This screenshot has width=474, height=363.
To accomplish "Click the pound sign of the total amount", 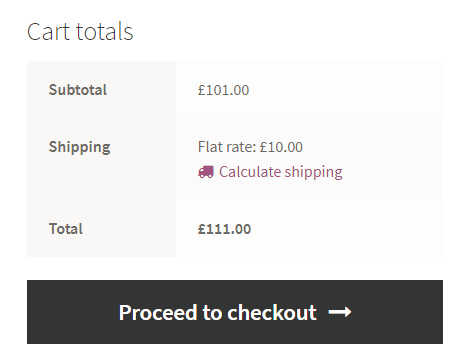I will [x=201, y=229].
